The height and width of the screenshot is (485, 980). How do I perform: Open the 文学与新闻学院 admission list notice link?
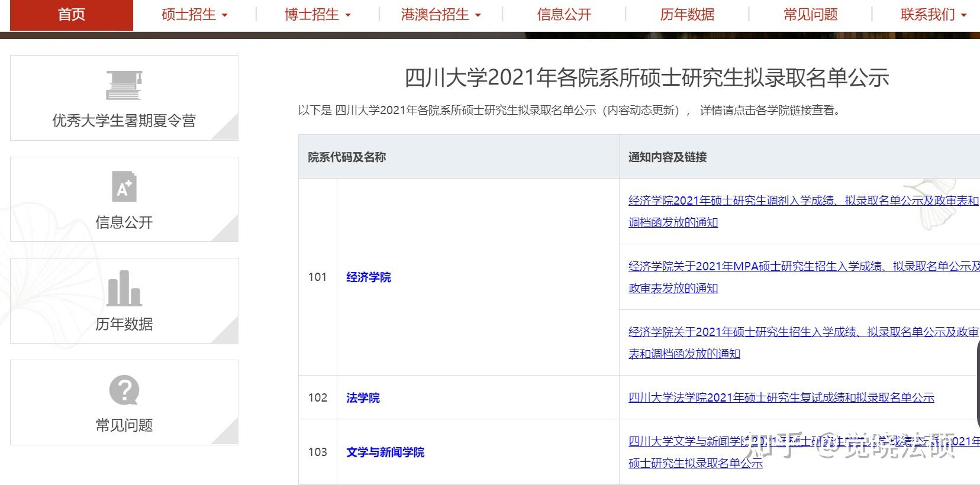pyautogui.click(x=804, y=452)
